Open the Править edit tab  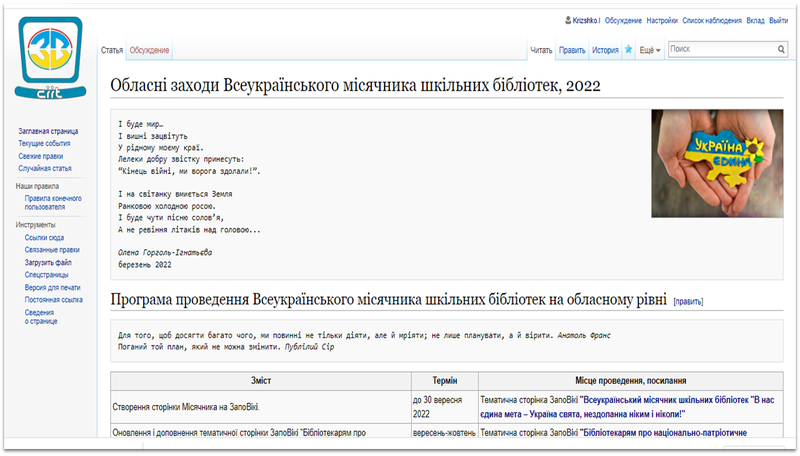coord(572,49)
